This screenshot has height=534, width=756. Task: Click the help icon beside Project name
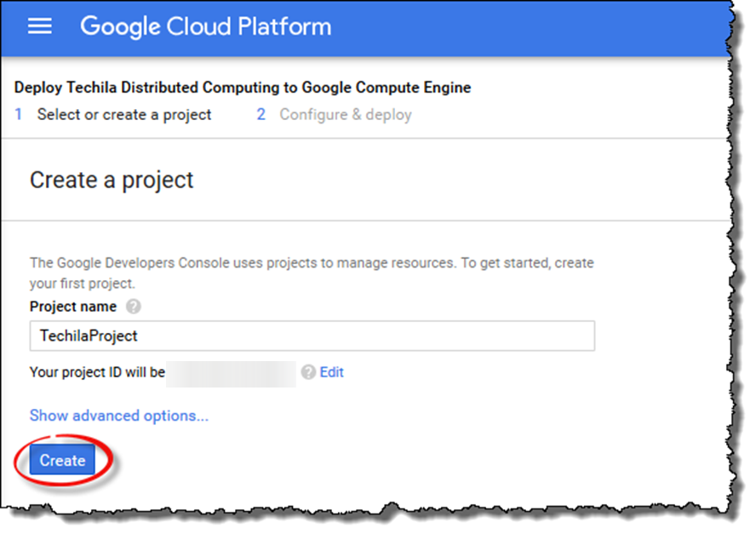click(133, 307)
